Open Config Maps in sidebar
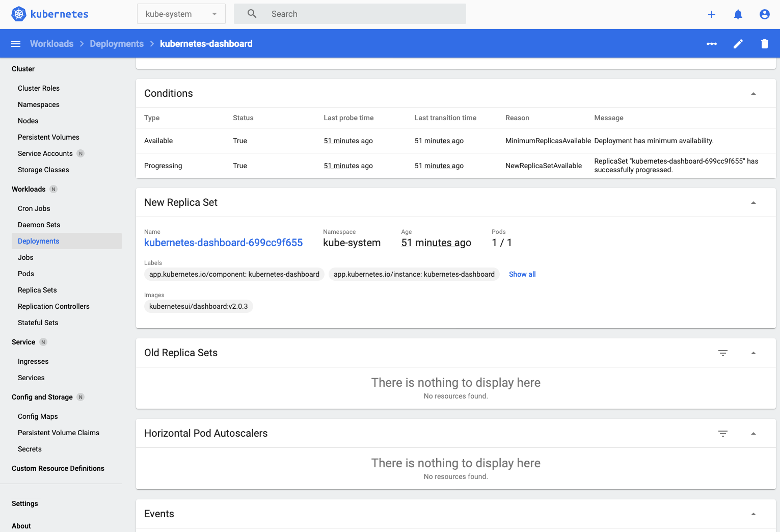Image resolution: width=780 pixels, height=532 pixels. click(x=38, y=416)
